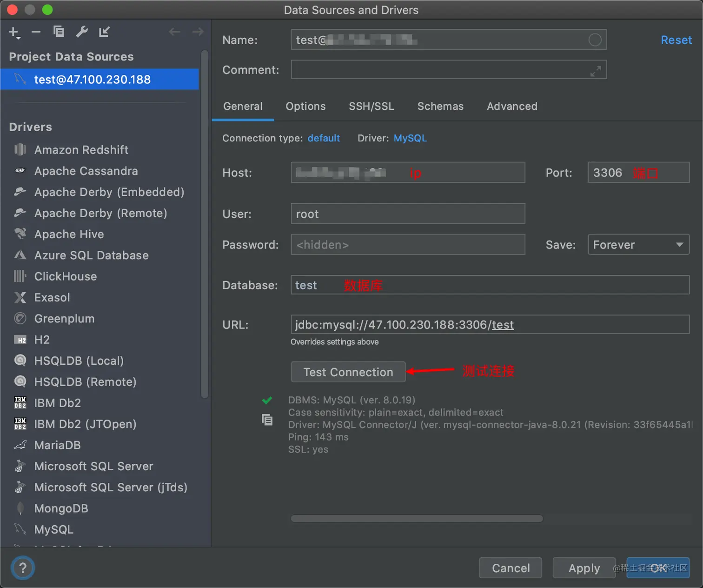
Task: Navigate forward with right arrow icon
Action: (x=198, y=32)
